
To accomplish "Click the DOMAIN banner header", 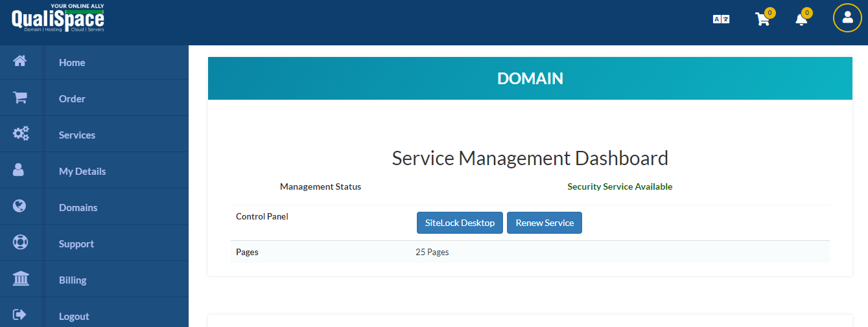I will (530, 78).
